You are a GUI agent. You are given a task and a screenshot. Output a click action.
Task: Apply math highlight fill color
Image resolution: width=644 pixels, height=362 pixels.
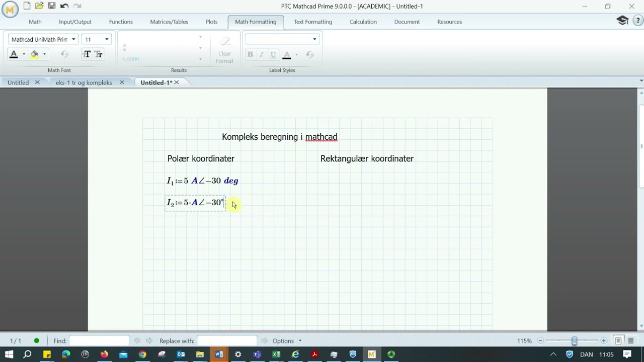pos(34,54)
